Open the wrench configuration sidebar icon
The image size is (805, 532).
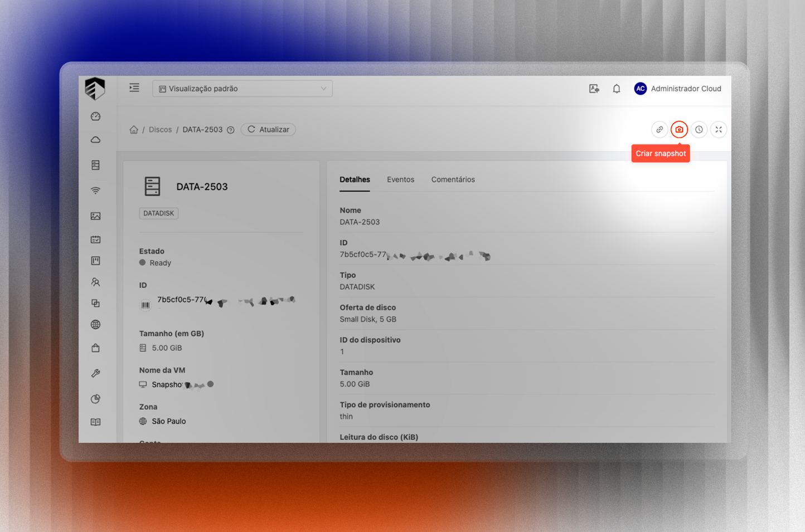96,373
